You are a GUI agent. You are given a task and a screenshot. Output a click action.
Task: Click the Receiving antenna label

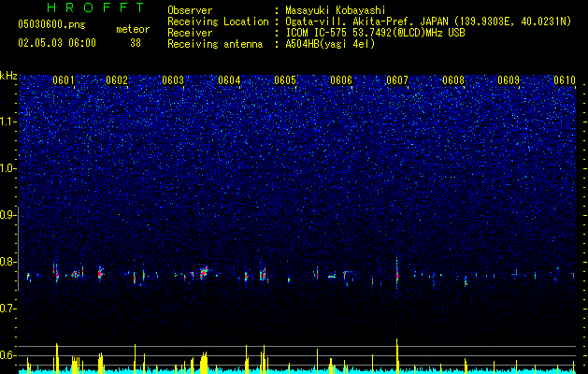pos(215,44)
